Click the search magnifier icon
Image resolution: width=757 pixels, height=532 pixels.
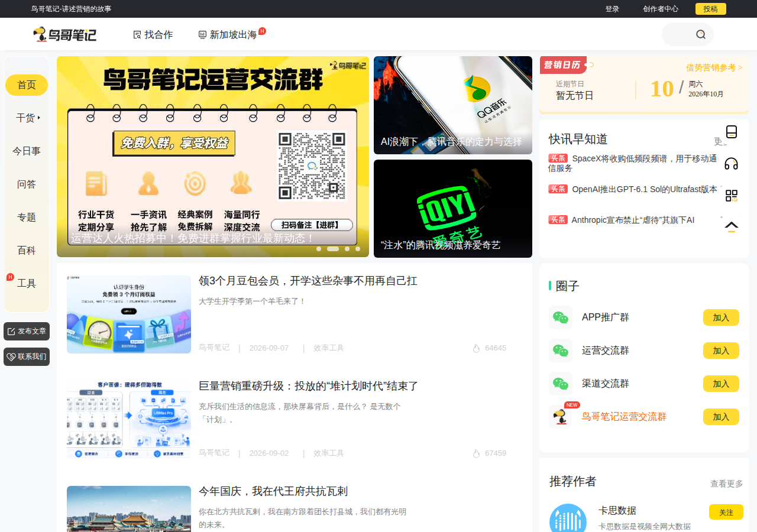(701, 34)
